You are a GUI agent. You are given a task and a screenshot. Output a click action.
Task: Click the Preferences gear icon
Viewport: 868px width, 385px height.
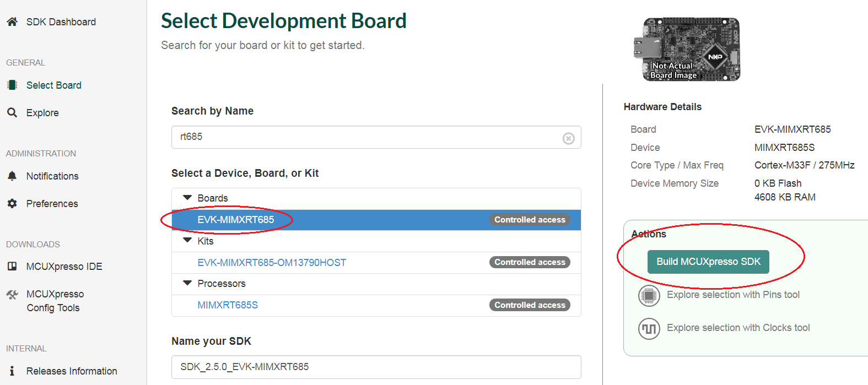tap(12, 204)
